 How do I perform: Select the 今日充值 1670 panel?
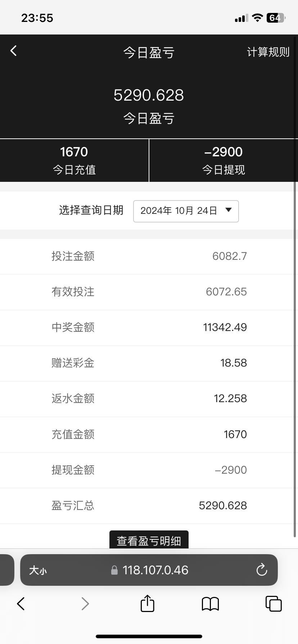[74, 160]
